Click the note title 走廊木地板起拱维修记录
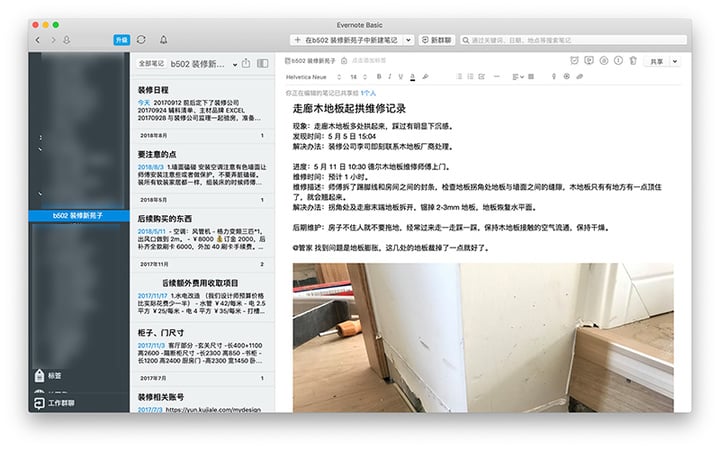This screenshot has height=450, width=720. [349, 109]
